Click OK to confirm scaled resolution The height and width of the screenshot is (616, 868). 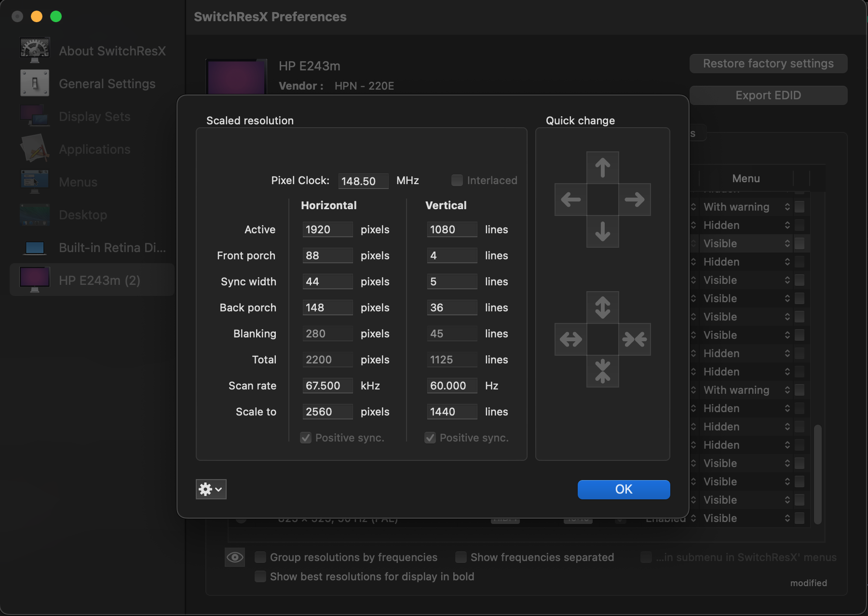pyautogui.click(x=624, y=489)
